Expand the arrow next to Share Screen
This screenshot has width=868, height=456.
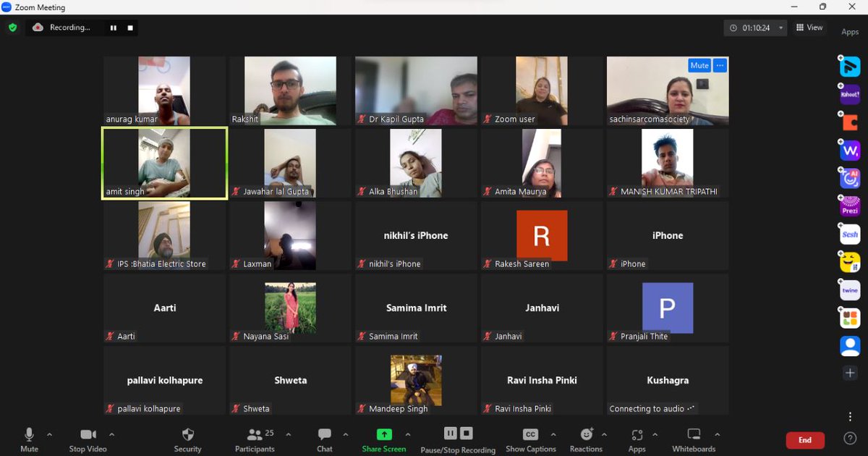click(407, 434)
